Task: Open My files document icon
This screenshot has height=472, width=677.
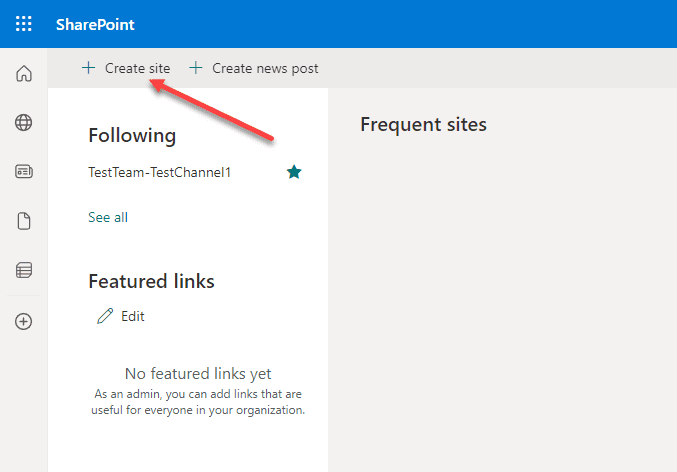Action: 24,221
